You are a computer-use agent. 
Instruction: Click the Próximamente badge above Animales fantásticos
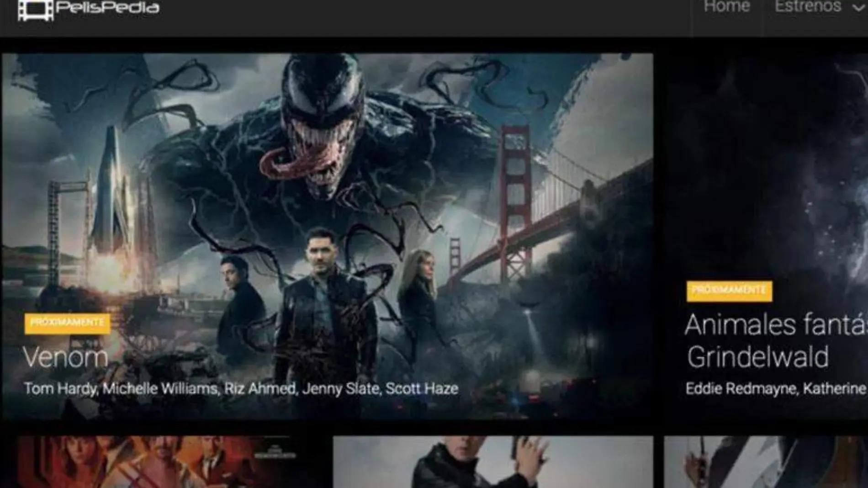point(729,291)
